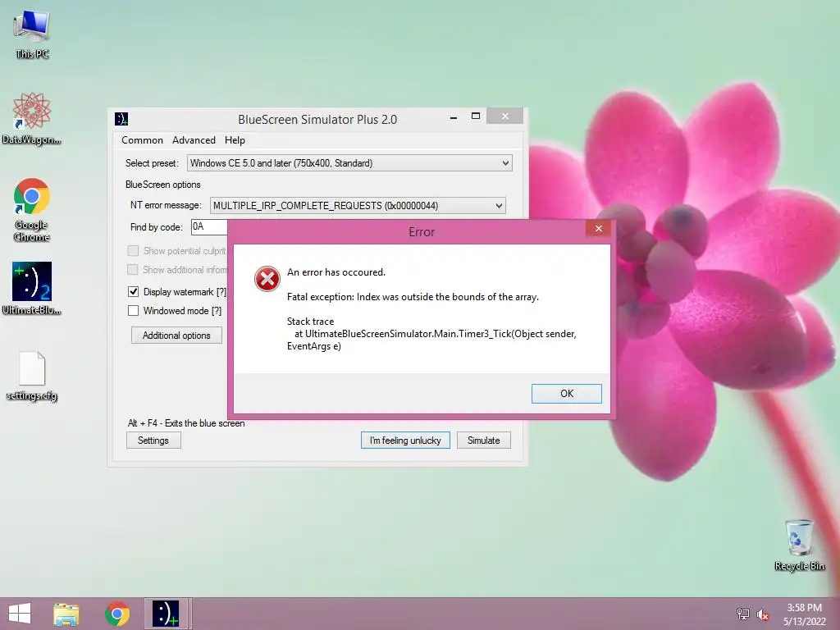Image resolution: width=840 pixels, height=630 pixels.
Task: Open the Recycle Bin icon
Action: pos(799,545)
